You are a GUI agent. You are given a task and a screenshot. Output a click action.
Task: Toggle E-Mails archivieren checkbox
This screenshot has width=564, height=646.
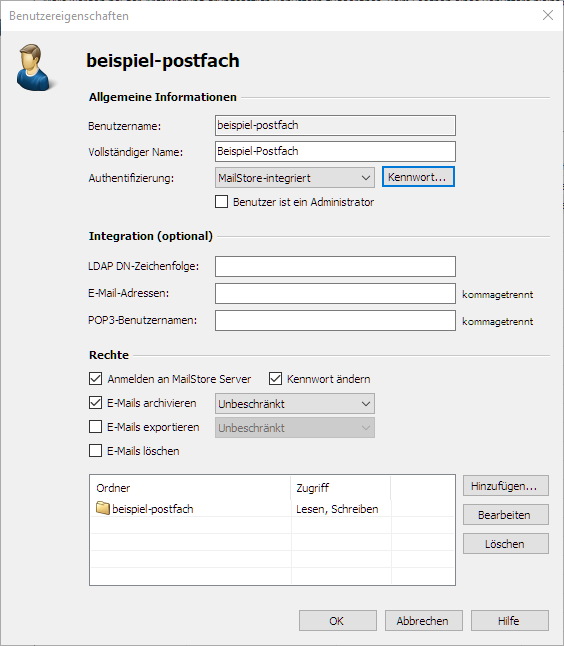(96, 403)
